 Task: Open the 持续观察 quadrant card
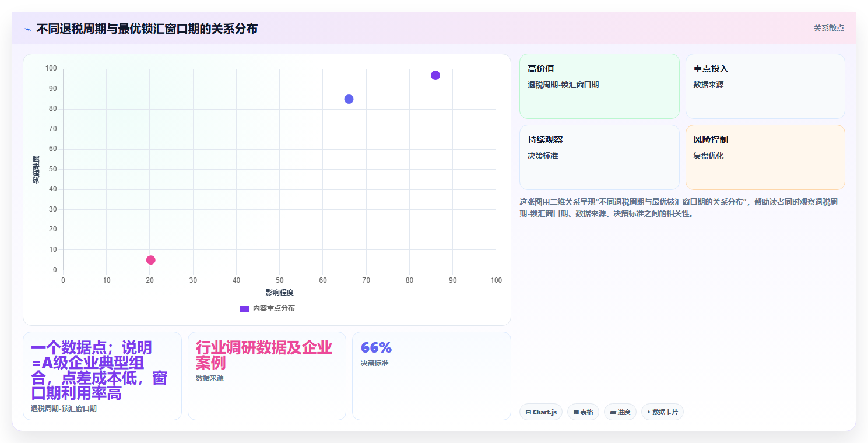click(x=599, y=157)
